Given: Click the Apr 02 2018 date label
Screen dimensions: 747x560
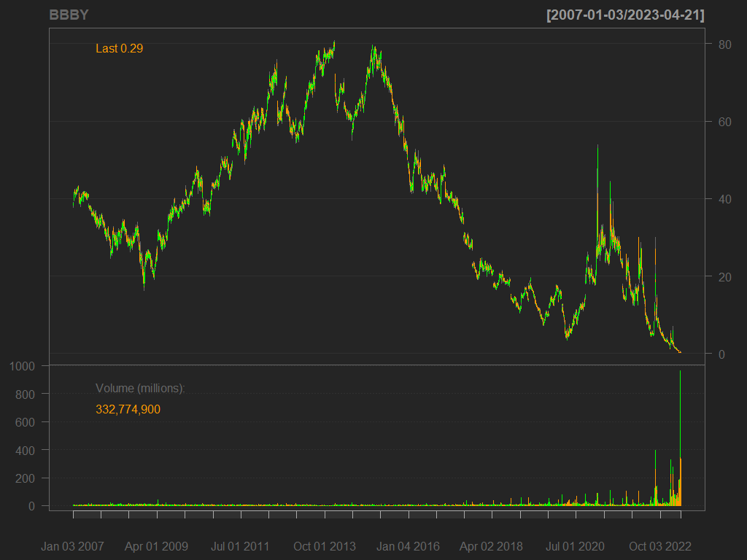Looking at the screenshot, I should click(492, 546).
